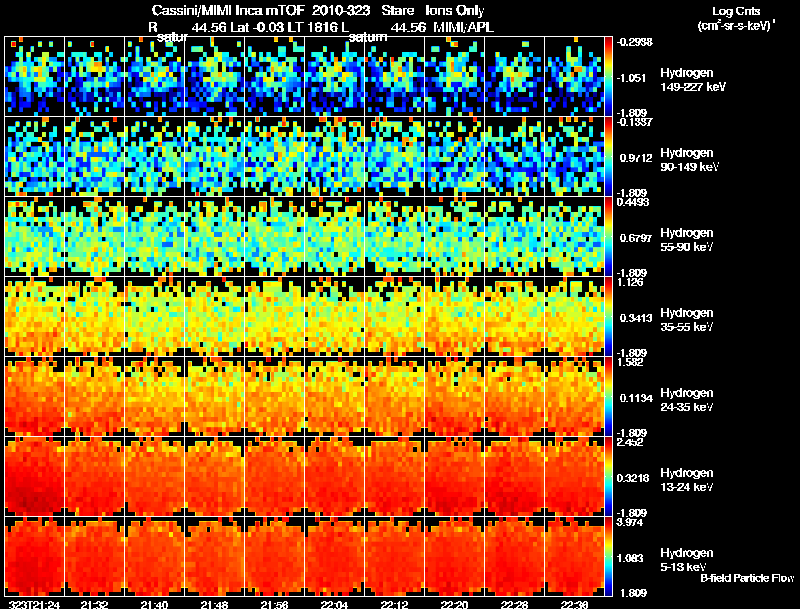Click the Cassini/MIMI Inca mTOF title

click(x=228, y=10)
